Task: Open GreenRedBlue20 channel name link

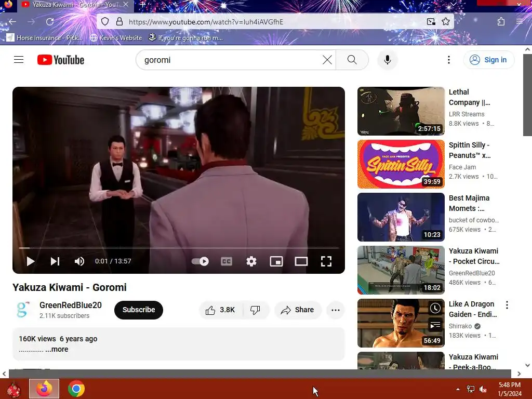Action: (71, 305)
